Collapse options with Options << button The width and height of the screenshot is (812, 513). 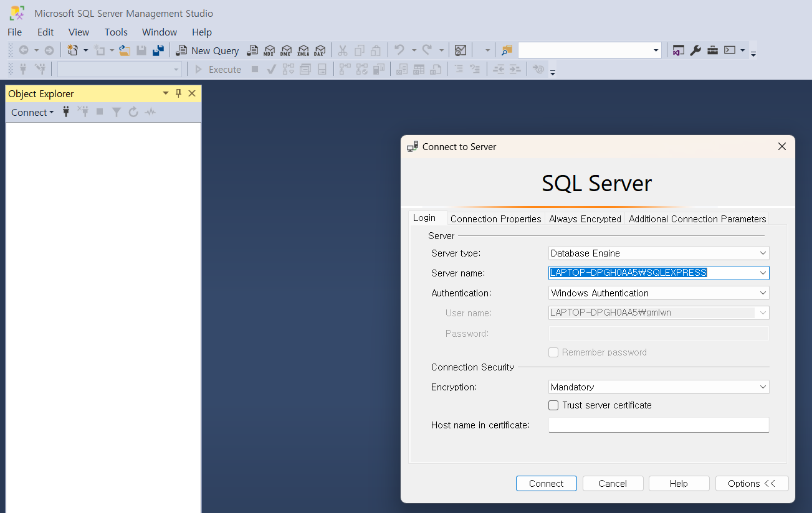pos(752,484)
